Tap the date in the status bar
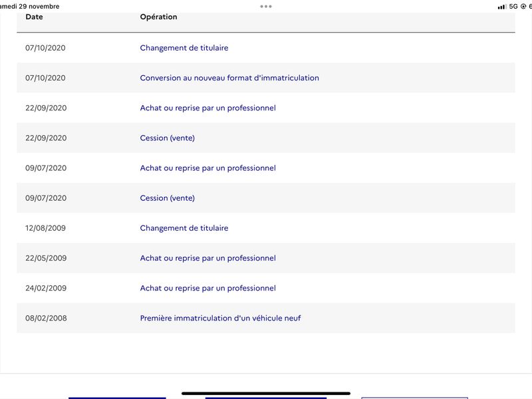The width and height of the screenshot is (532, 399). (x=30, y=7)
